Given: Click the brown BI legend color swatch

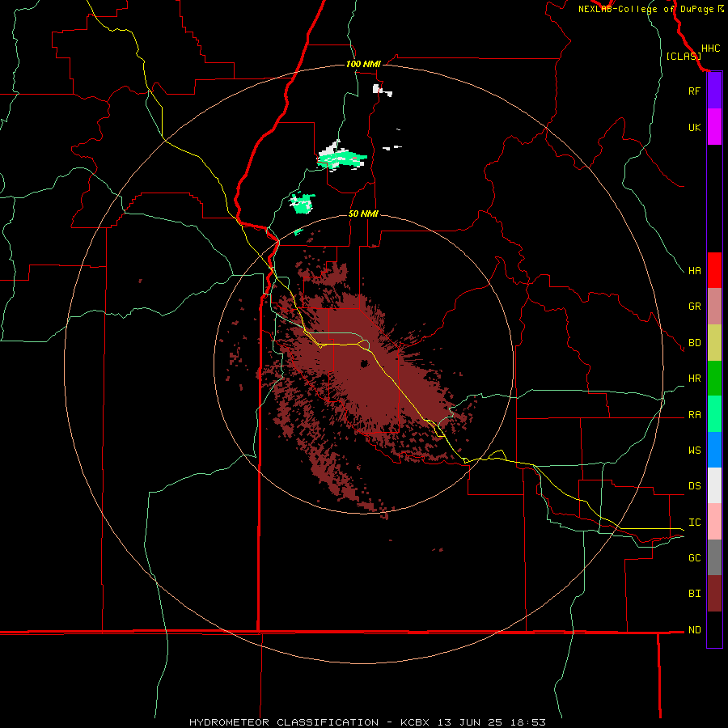Looking at the screenshot, I should [714, 594].
